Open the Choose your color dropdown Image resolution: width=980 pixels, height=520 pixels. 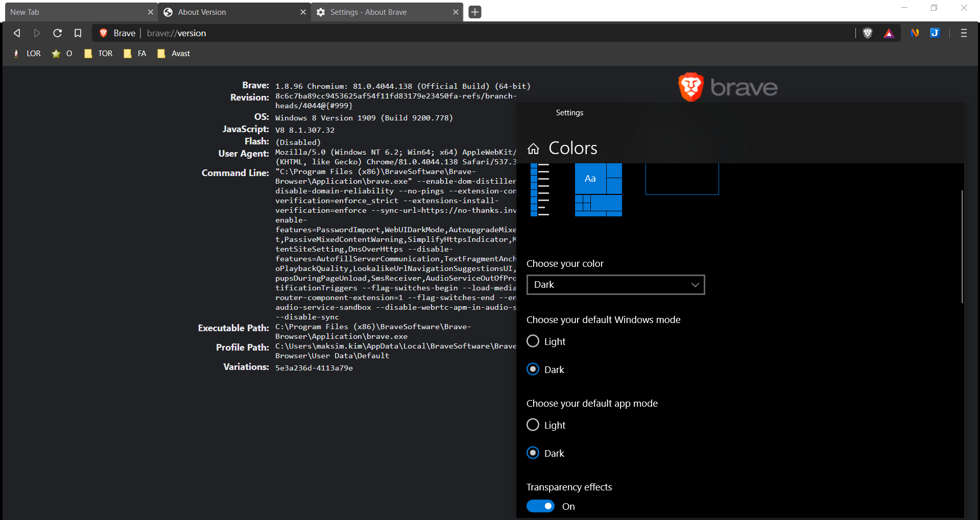[x=615, y=285]
